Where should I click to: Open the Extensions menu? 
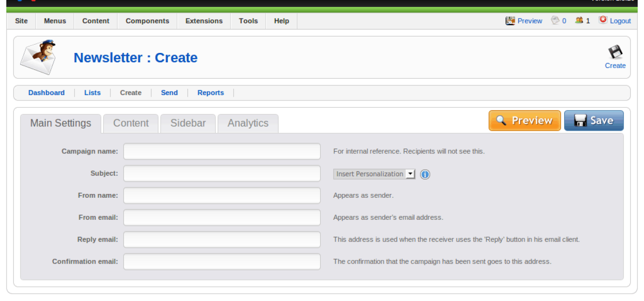(204, 21)
